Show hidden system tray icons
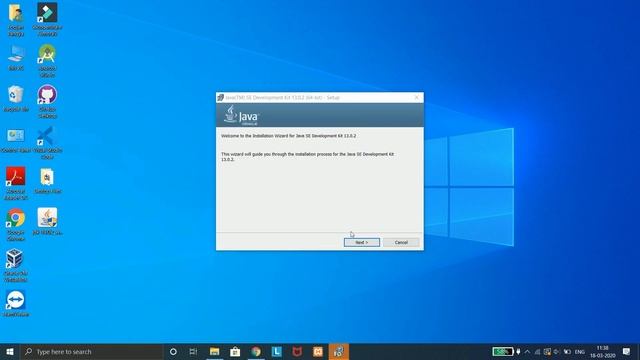 point(527,351)
